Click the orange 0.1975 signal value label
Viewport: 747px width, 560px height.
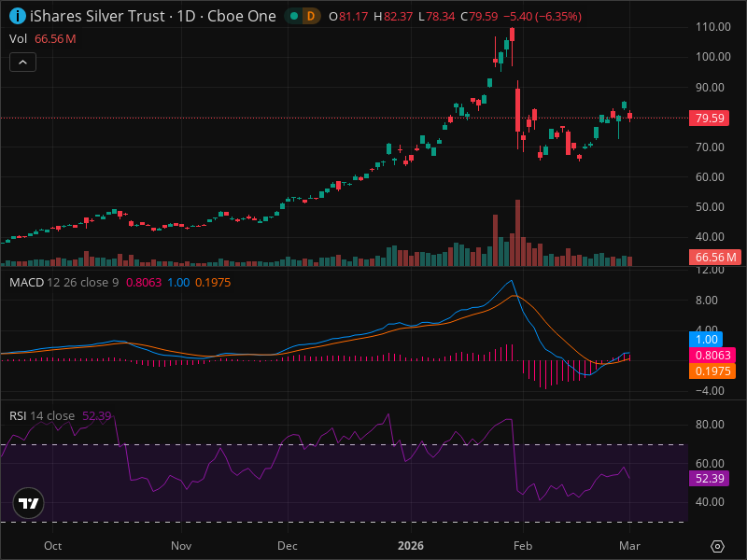tap(712, 371)
